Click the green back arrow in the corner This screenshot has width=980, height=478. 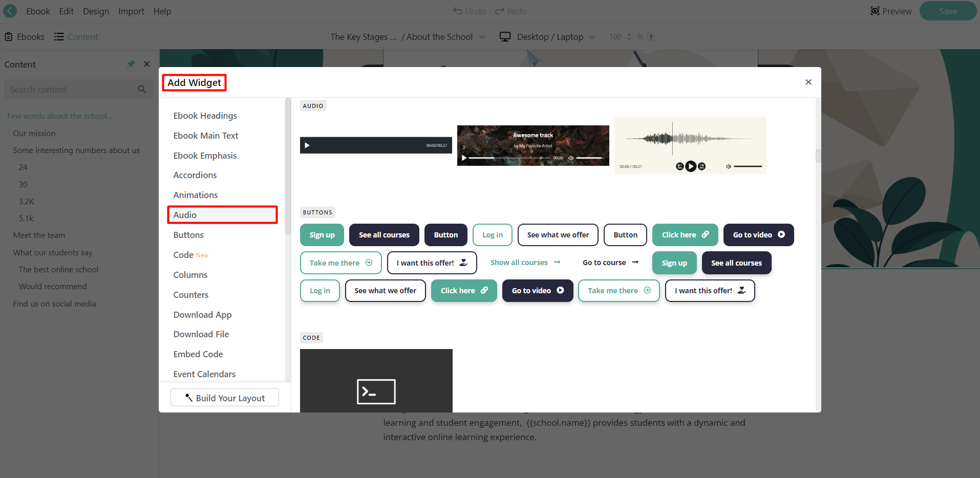[x=9, y=11]
